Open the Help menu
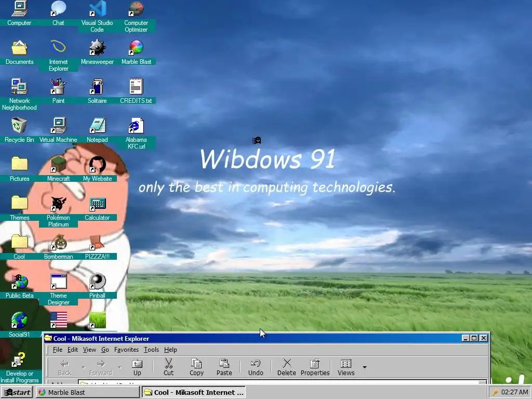This screenshot has width=532, height=399. [x=170, y=350]
